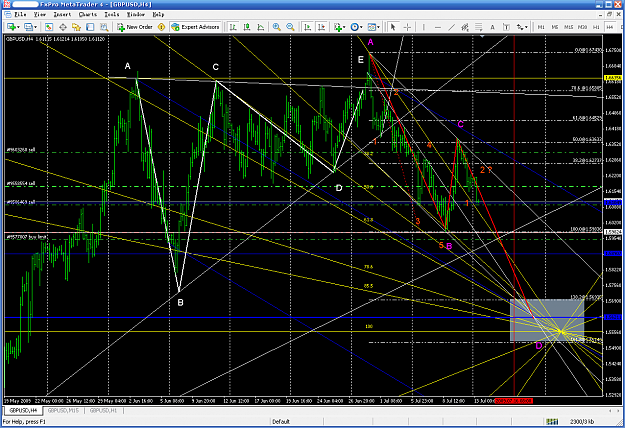
Task: Switch chart to H1 timeframe
Action: click(596, 27)
